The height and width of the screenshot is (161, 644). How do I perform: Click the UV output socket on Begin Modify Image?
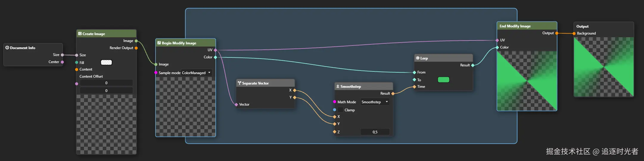pyautogui.click(x=215, y=50)
